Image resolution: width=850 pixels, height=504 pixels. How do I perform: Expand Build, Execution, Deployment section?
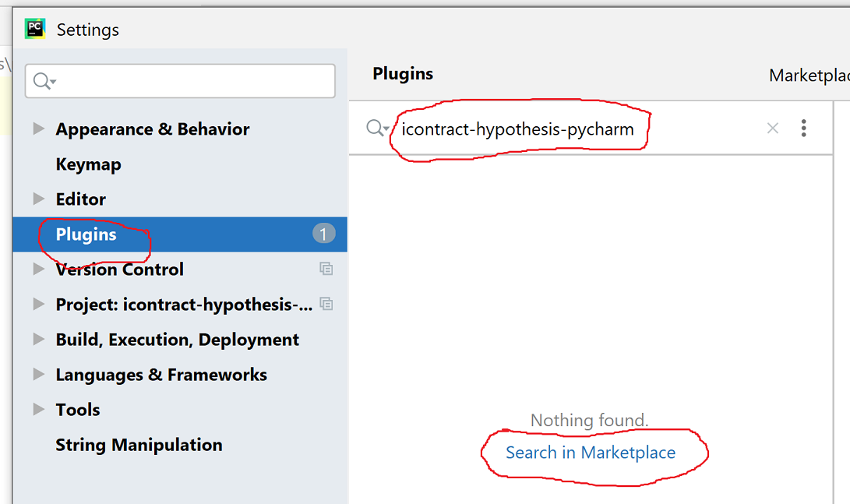(38, 340)
